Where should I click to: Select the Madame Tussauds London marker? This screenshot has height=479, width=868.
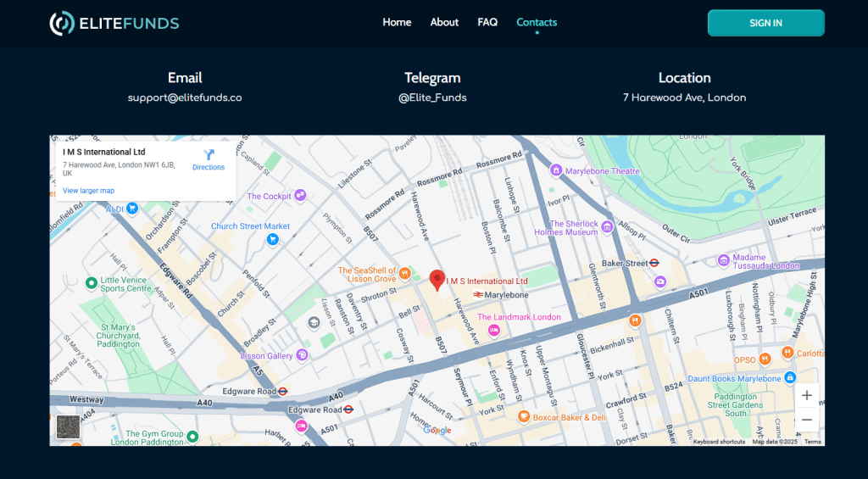[x=723, y=259]
